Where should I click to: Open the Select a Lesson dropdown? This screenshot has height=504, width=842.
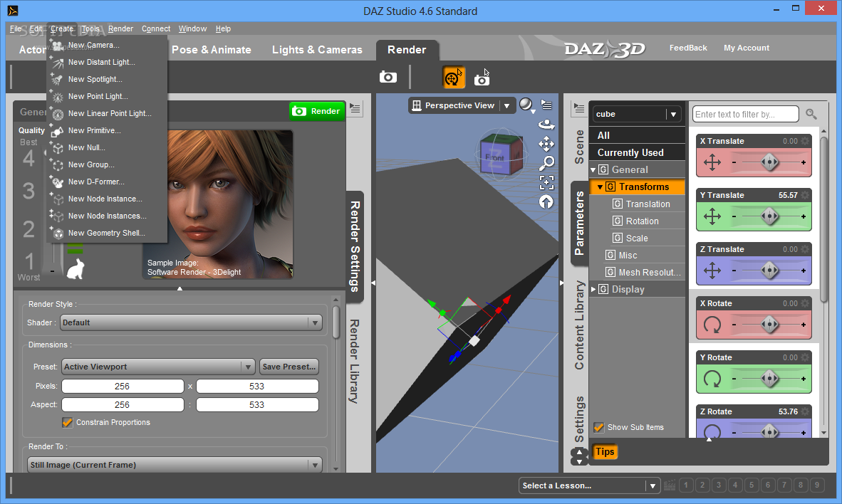[589, 485]
